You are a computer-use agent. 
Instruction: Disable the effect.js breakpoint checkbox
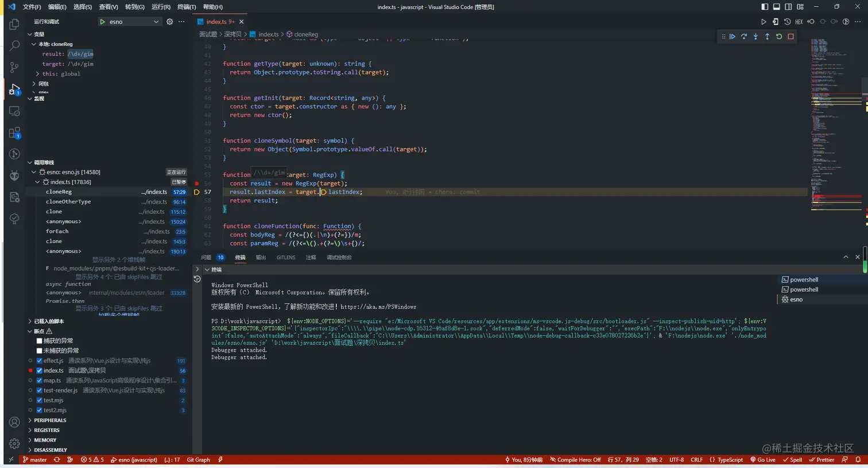pos(40,361)
